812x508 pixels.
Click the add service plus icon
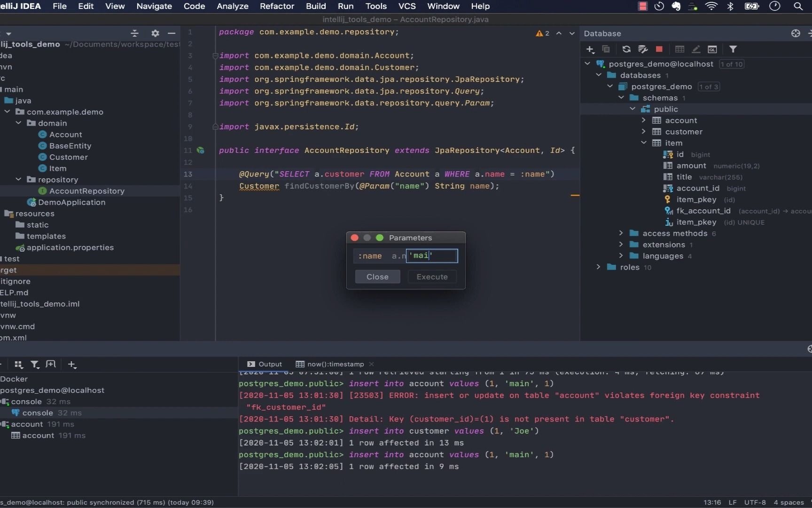(x=72, y=364)
